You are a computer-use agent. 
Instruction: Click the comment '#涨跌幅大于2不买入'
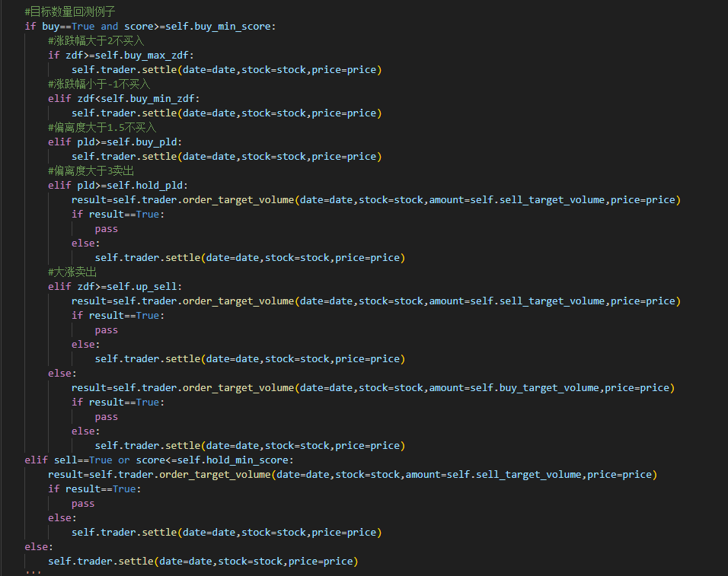pyautogui.click(x=96, y=41)
